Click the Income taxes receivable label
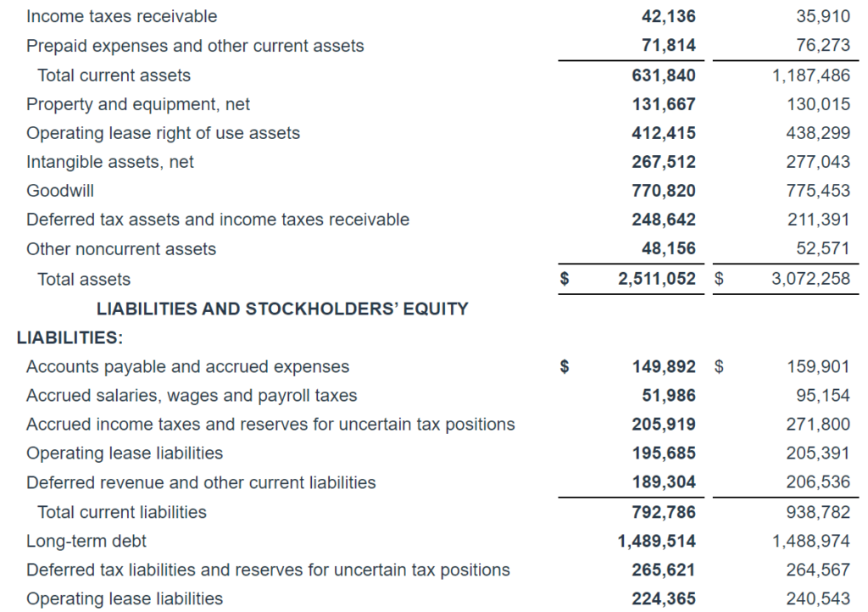Viewport: 868px width, 612px height. point(121,16)
